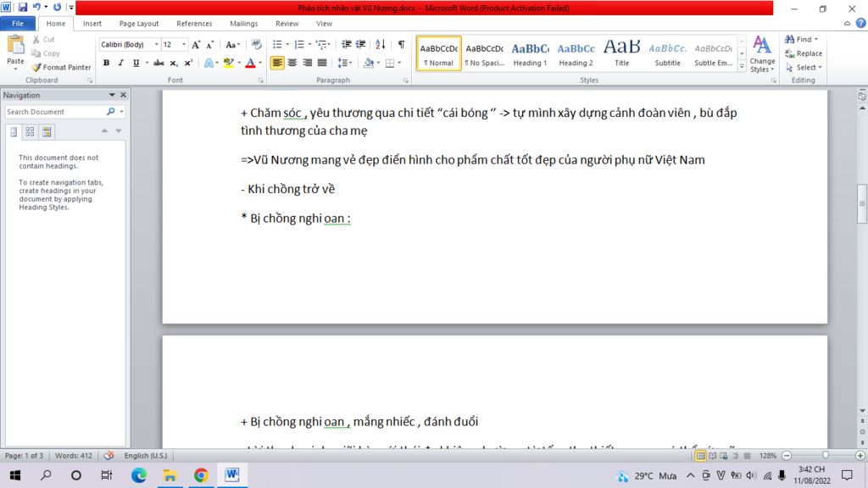The width and height of the screenshot is (868, 488).
Task: Click the Replace button
Action: (804, 53)
